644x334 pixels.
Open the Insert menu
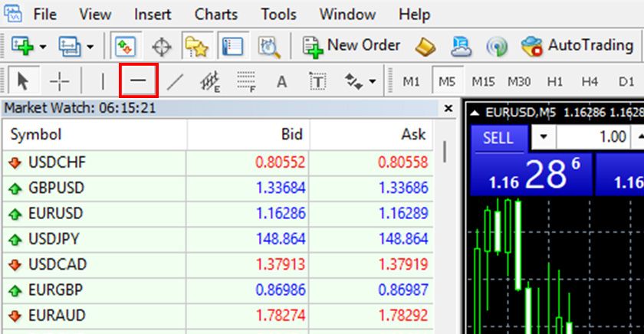[153, 14]
